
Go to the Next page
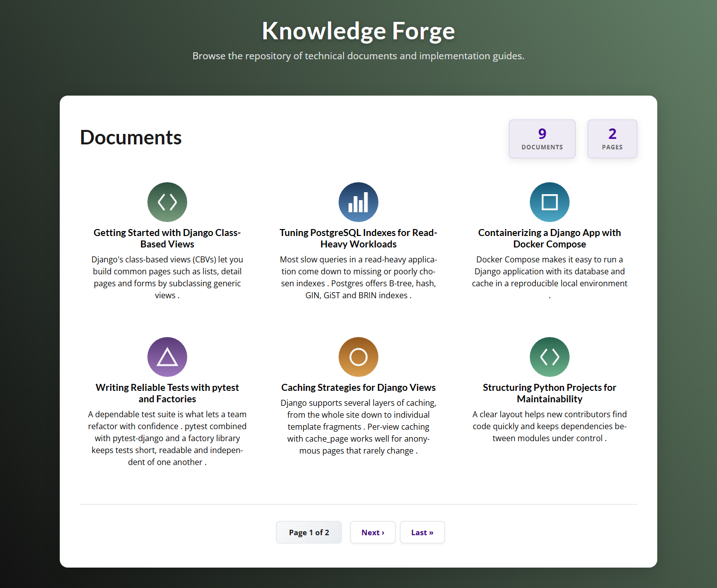(x=373, y=532)
